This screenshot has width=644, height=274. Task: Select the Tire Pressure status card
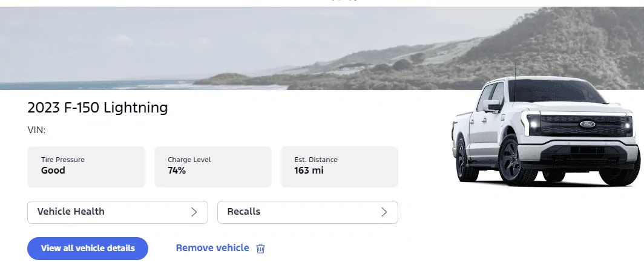pos(86,166)
